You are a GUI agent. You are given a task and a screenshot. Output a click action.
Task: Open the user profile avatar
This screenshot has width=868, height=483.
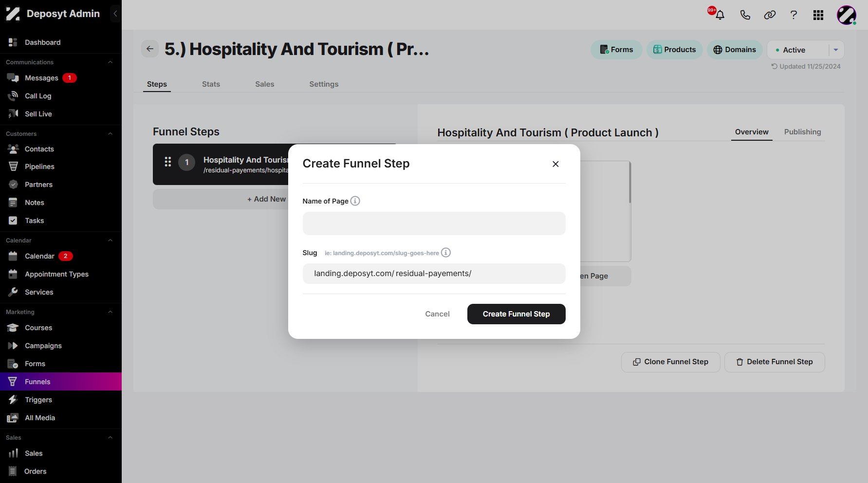point(847,15)
